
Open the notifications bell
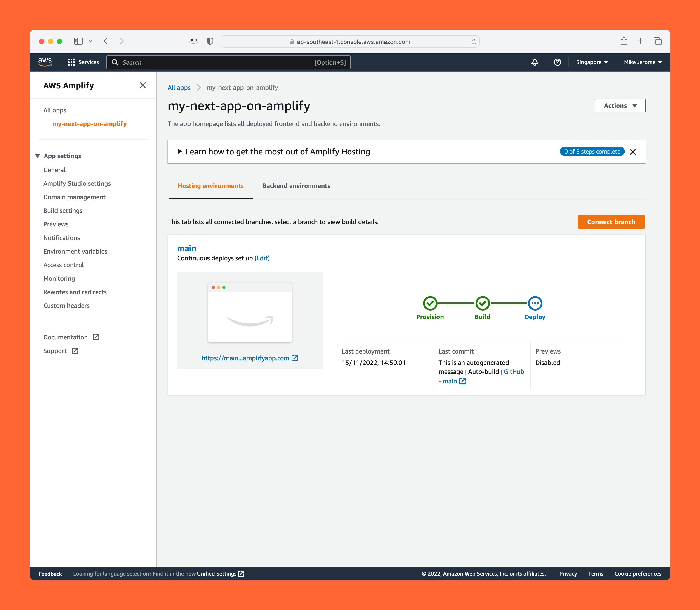tap(534, 62)
